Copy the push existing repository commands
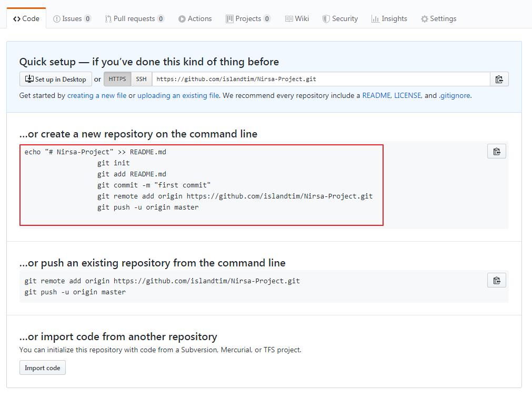This screenshot has height=397, width=532. click(497, 281)
